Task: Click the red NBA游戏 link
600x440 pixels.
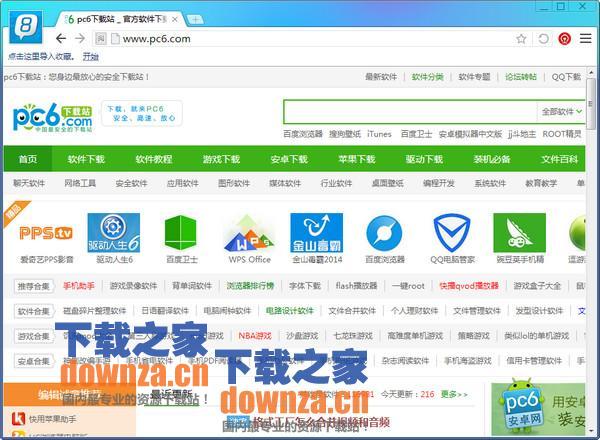Action: [x=255, y=336]
